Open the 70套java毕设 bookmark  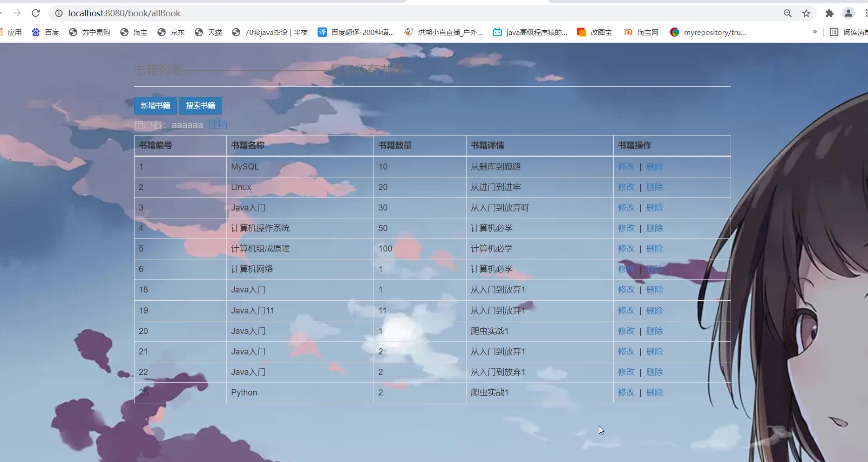click(270, 32)
